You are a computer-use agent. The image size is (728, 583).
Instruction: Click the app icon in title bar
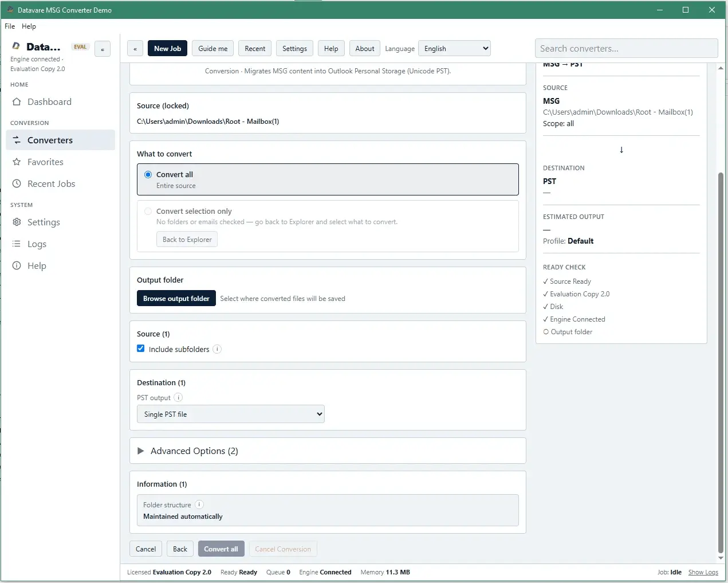click(x=10, y=10)
